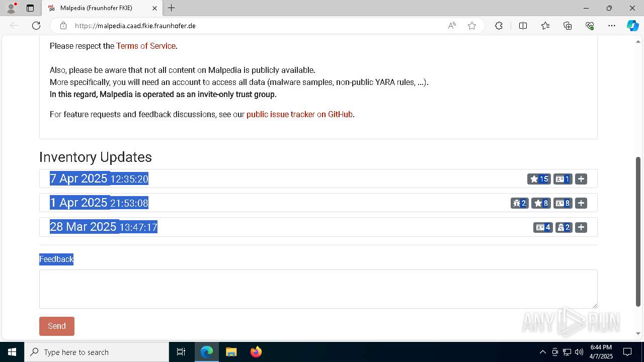Click the taskbar search box

[97, 352]
